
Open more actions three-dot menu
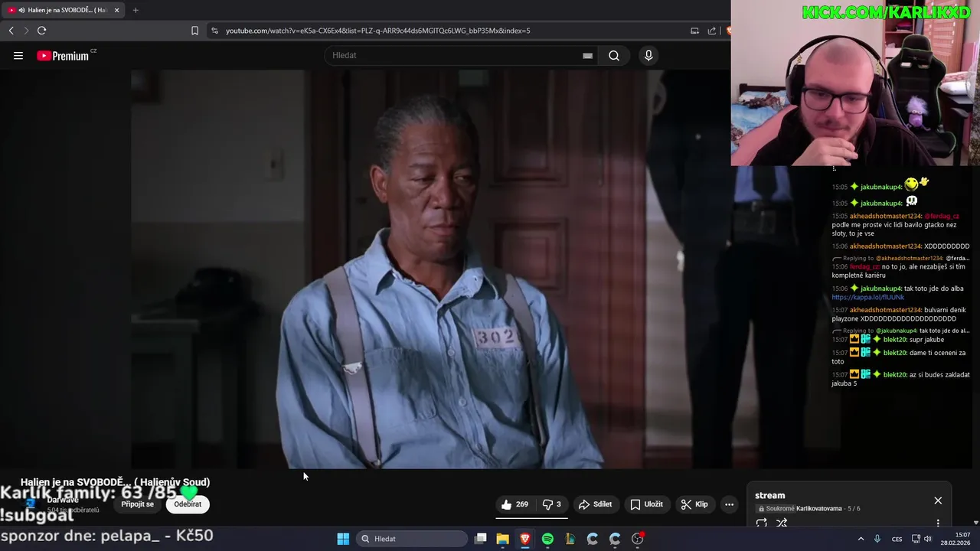point(729,504)
